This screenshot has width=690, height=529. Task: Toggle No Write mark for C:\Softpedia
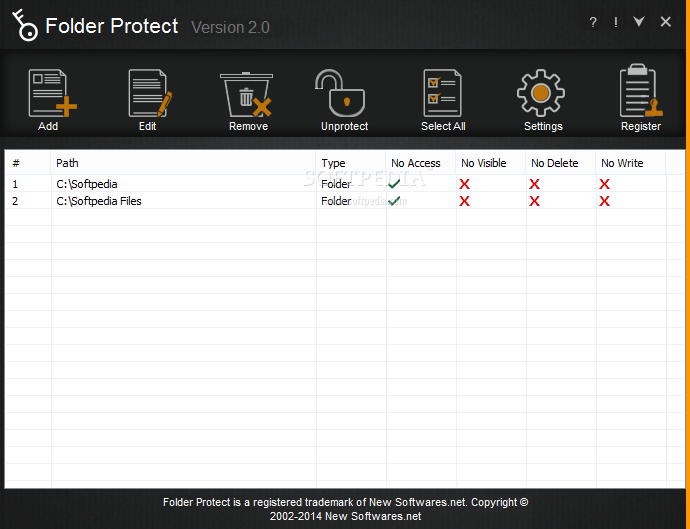(x=604, y=184)
